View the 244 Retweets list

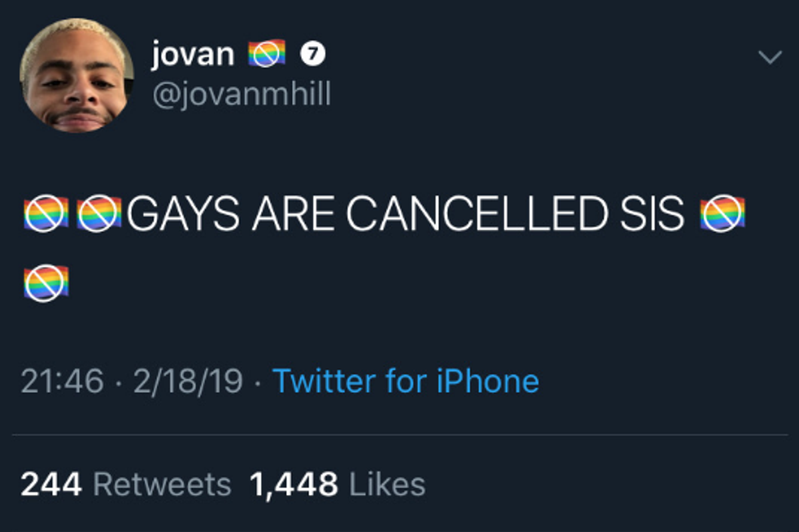pos(126,485)
